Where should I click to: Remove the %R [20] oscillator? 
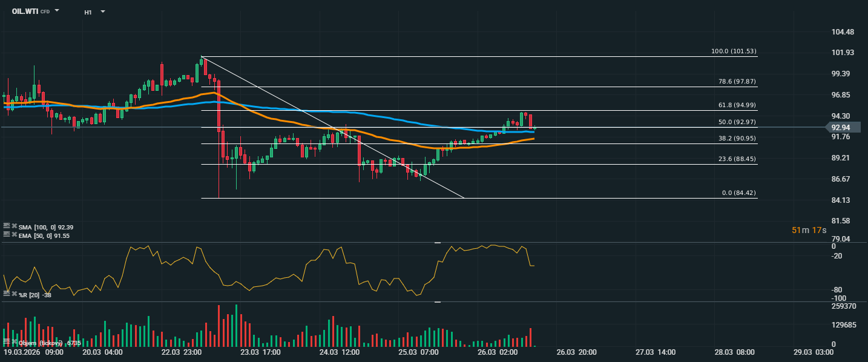pyautogui.click(x=14, y=294)
